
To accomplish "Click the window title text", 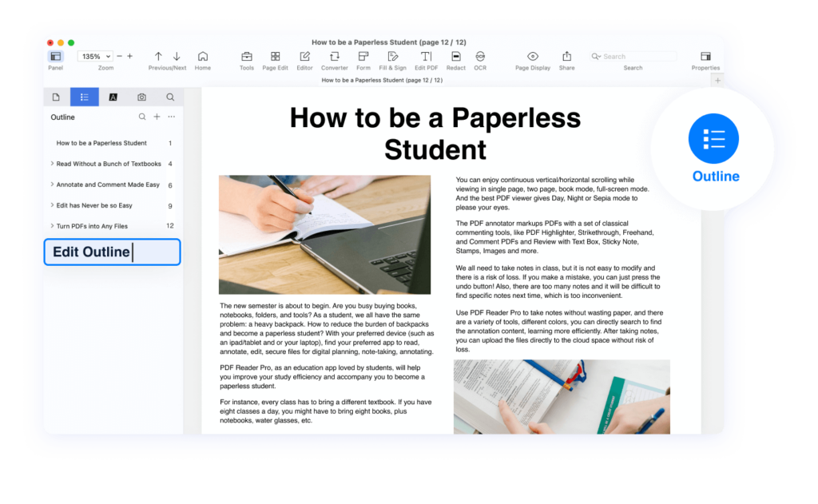I will (x=389, y=42).
